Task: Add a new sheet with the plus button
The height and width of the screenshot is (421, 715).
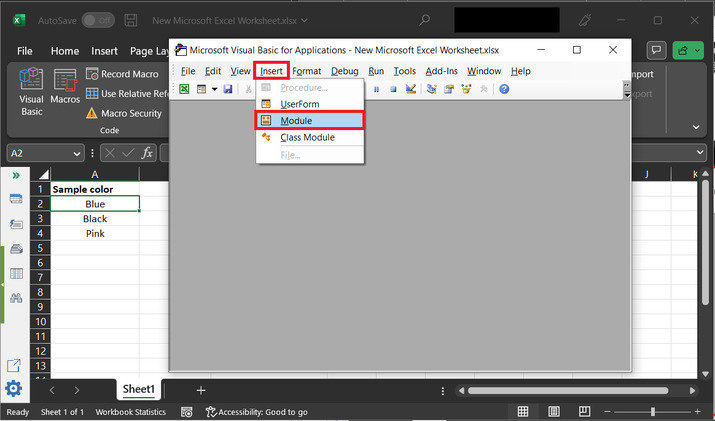Action: click(x=201, y=390)
